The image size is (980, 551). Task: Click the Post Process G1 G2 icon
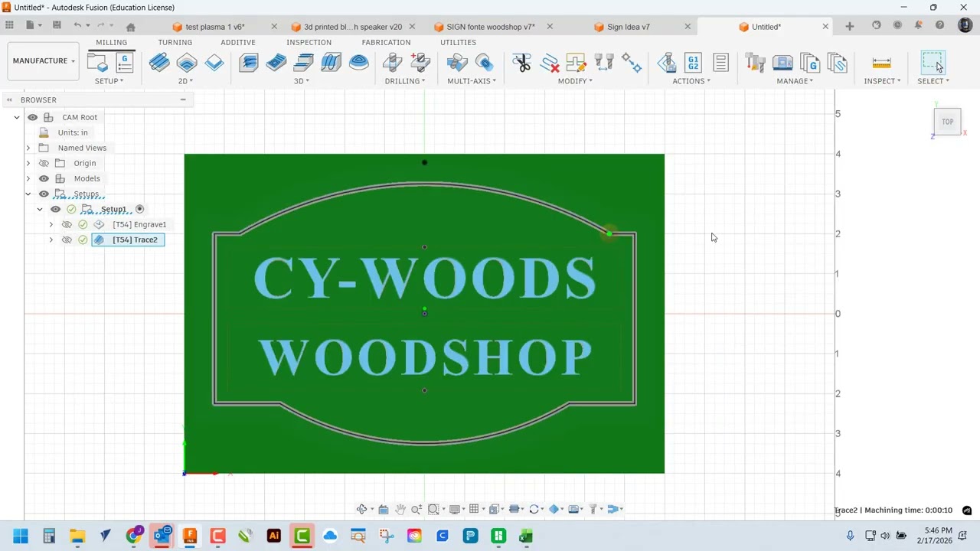(x=693, y=63)
